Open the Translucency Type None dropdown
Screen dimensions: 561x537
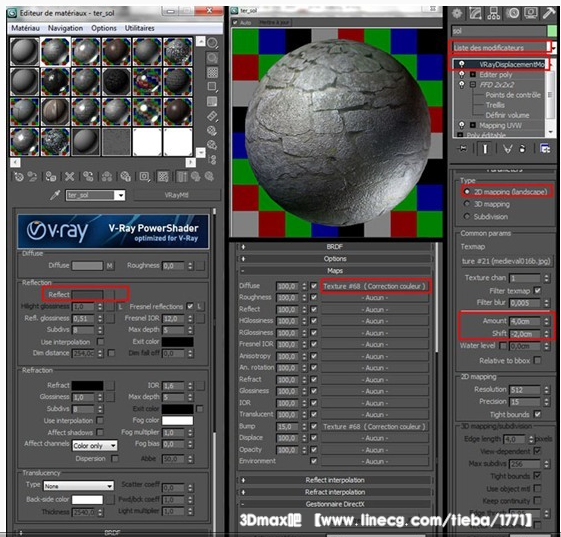pos(79,486)
